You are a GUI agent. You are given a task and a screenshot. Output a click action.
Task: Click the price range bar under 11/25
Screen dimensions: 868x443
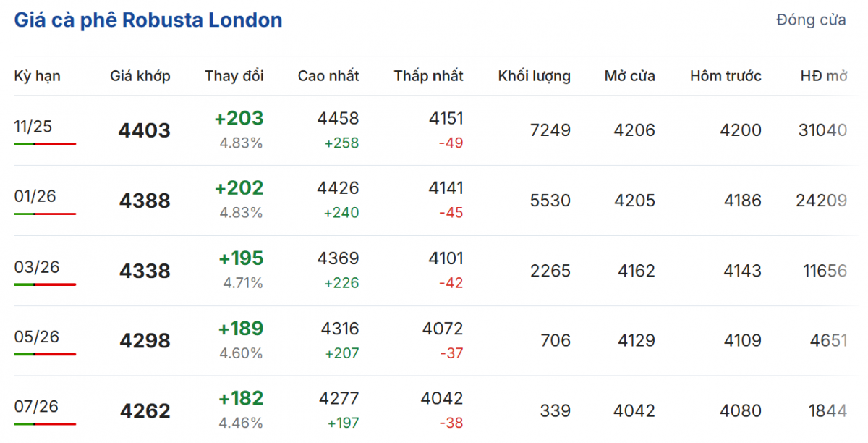pos(45,144)
